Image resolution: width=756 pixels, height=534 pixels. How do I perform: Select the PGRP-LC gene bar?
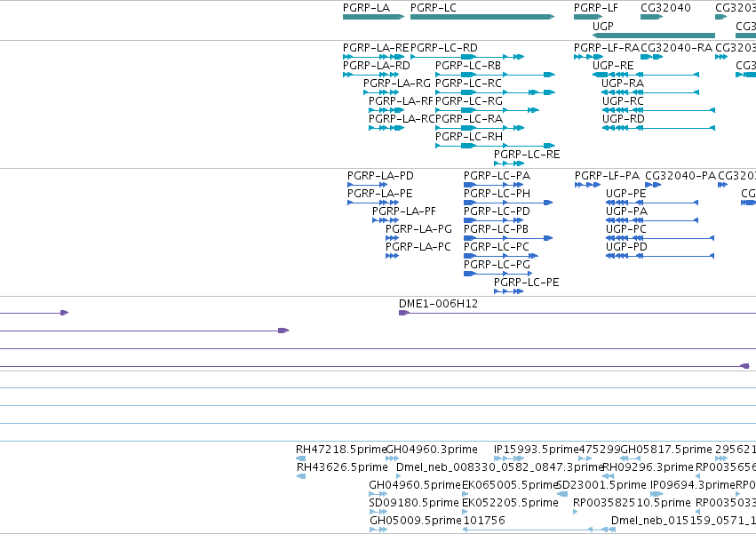pyautogui.click(x=482, y=17)
